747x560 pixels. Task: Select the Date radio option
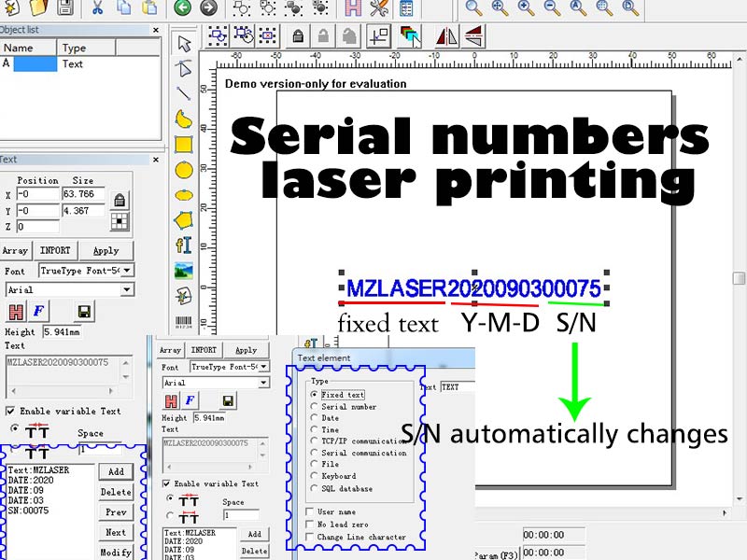314,418
